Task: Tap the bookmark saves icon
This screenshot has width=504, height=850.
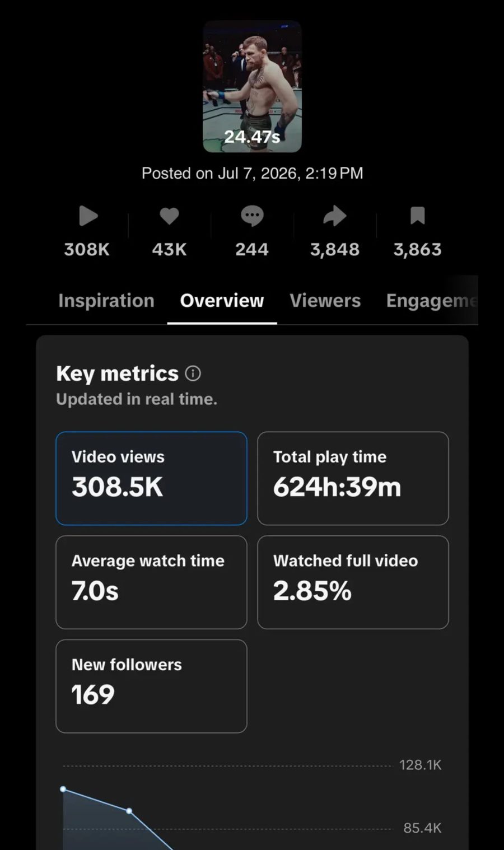Action: click(418, 216)
